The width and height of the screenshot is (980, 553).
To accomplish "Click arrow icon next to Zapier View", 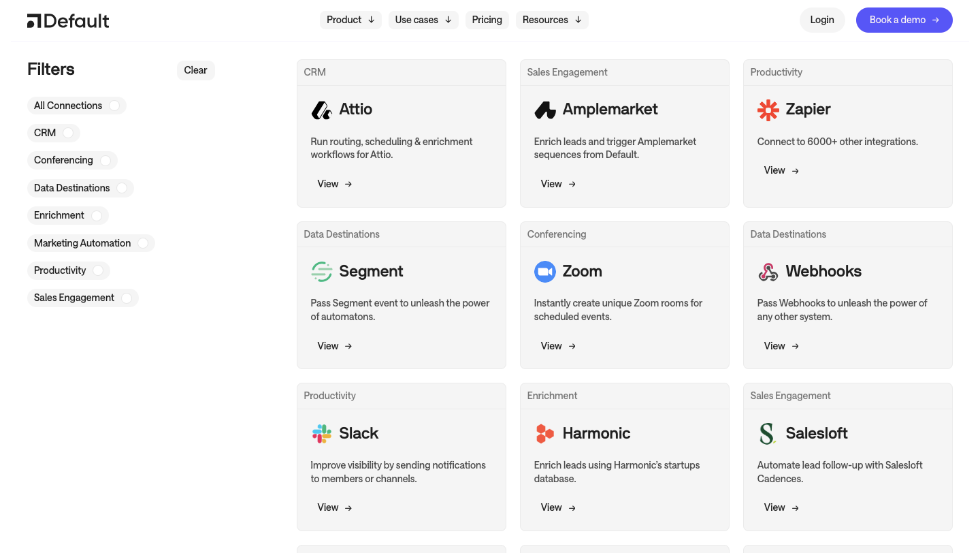I will 795,171.
